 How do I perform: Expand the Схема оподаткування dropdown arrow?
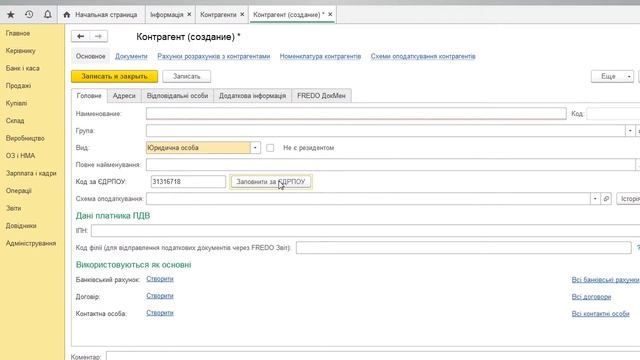(x=595, y=199)
